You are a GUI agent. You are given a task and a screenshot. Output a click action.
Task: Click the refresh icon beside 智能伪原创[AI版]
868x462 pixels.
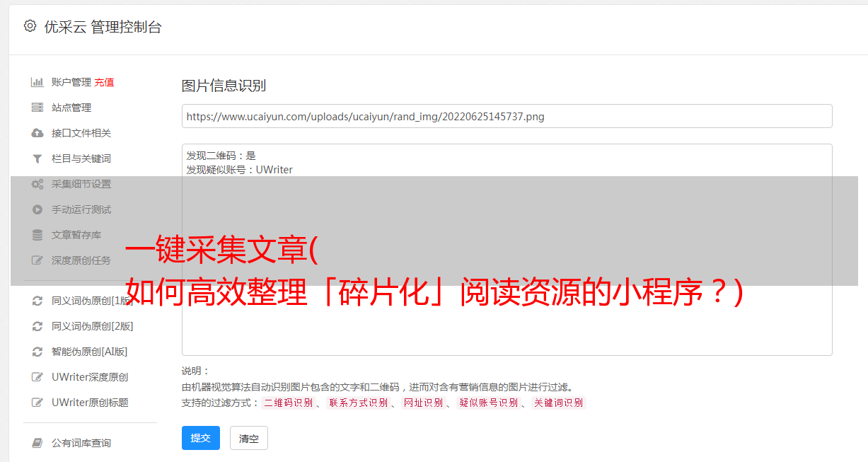pyautogui.click(x=37, y=352)
